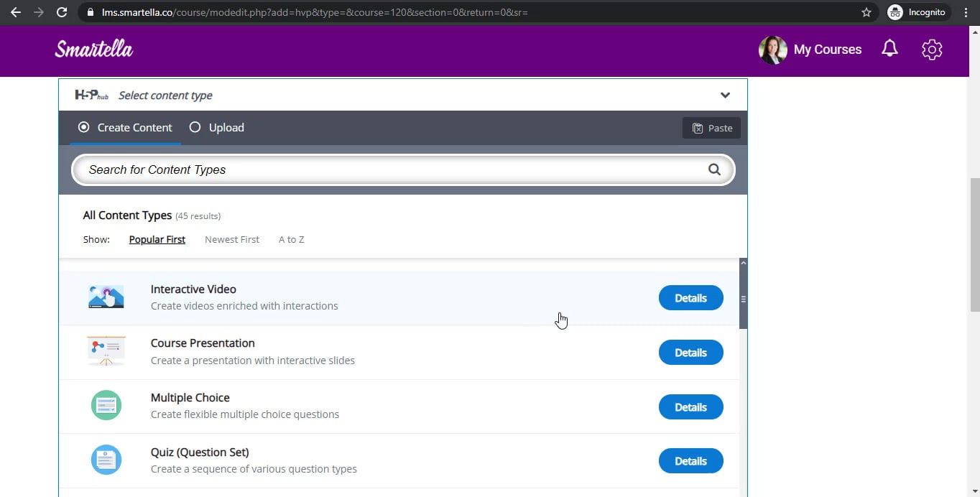Reload the browser page
This screenshot has height=497, width=980.
[62, 12]
